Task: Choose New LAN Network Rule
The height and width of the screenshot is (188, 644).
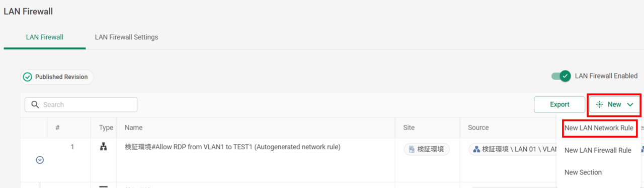Action: click(x=599, y=128)
